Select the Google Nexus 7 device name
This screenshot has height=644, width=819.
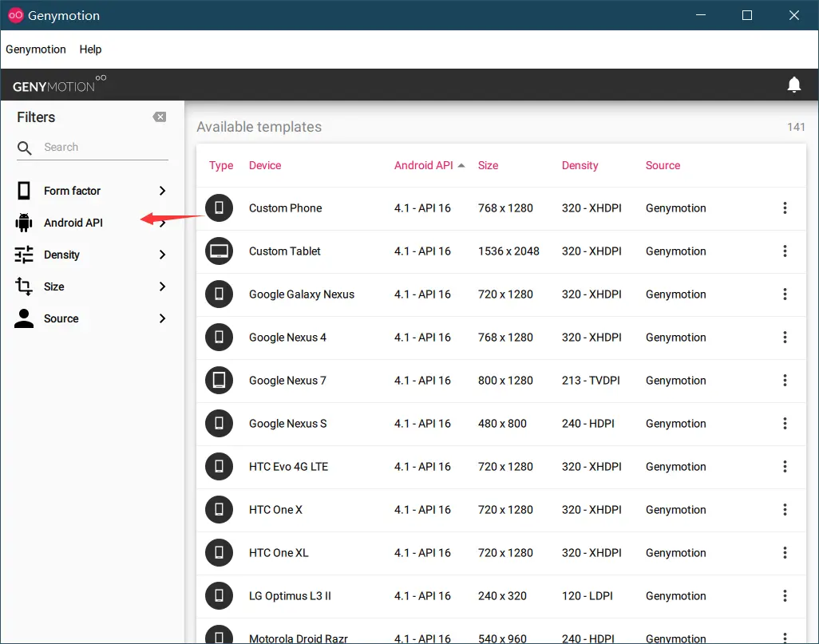pos(287,381)
